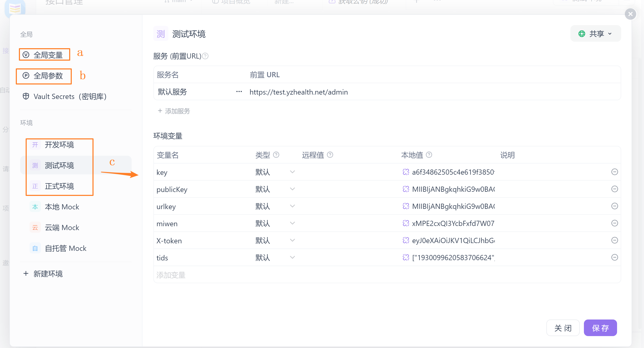Select 云端 Mock environment
The height and width of the screenshot is (348, 644).
coord(62,228)
